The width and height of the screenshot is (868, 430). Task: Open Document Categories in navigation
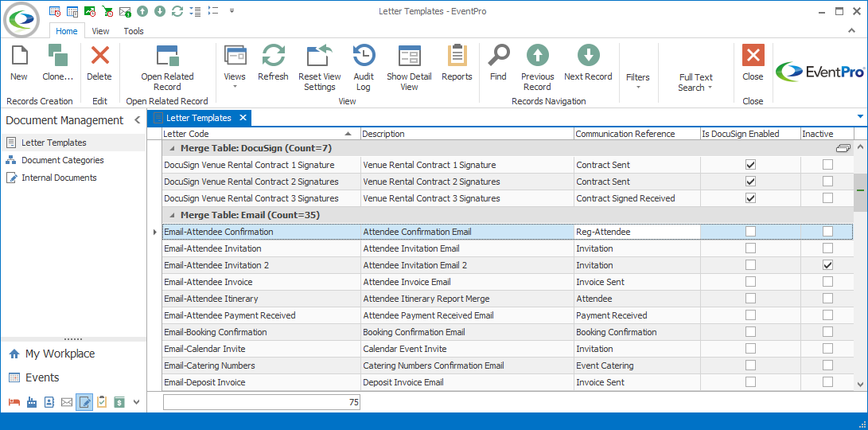pos(62,160)
